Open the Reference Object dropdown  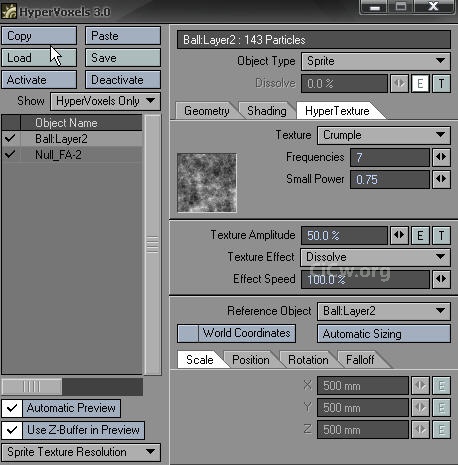[x=384, y=311]
